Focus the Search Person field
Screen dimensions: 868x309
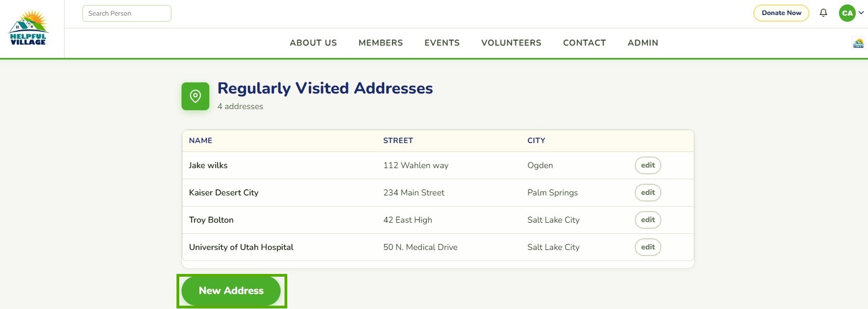(127, 13)
